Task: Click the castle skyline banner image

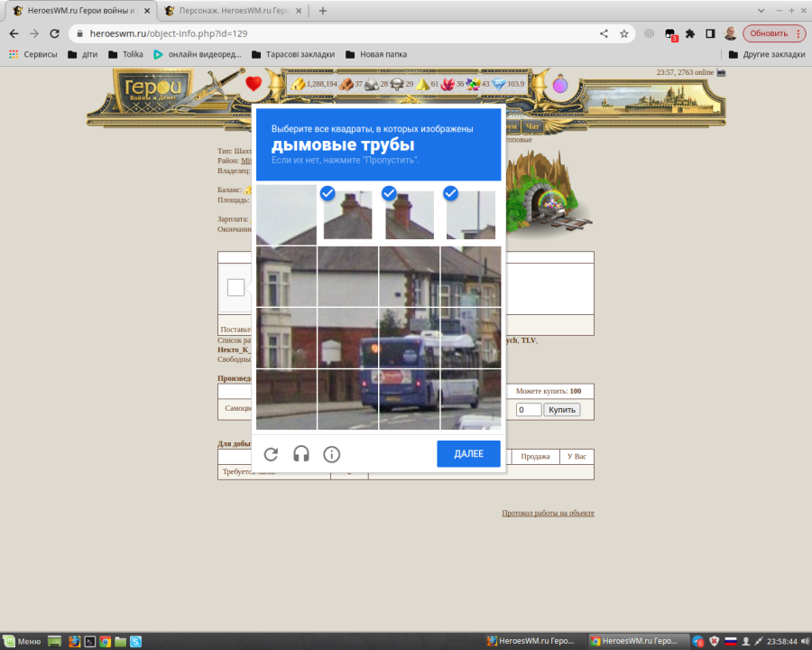Action: point(651,100)
